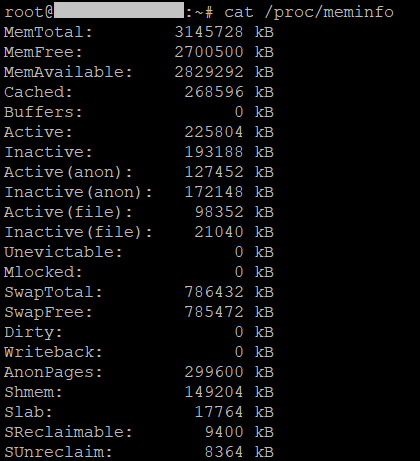The width and height of the screenshot is (420, 461).
Task: Click the Cached value 268596
Action: tap(214, 92)
